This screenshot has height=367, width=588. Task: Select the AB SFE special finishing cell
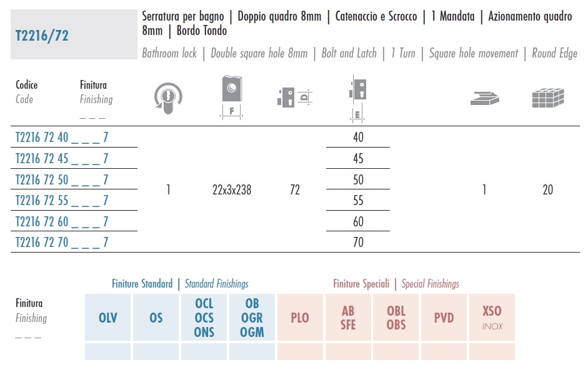[348, 318]
